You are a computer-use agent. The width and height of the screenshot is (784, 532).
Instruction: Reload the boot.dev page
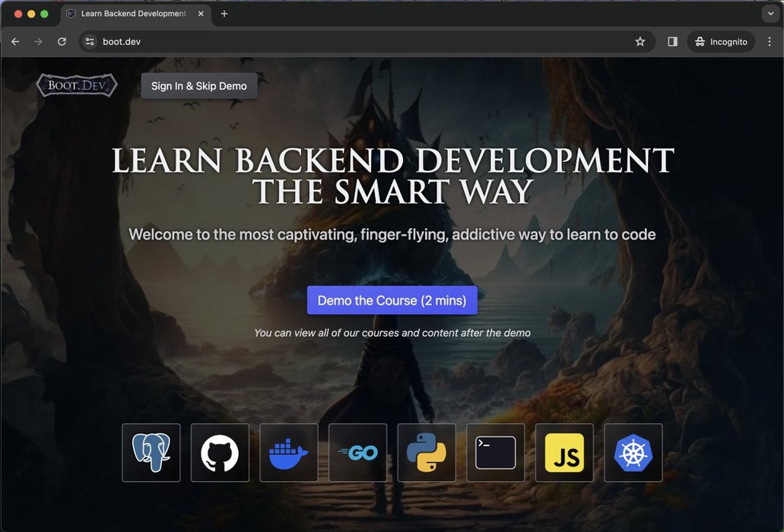click(62, 42)
